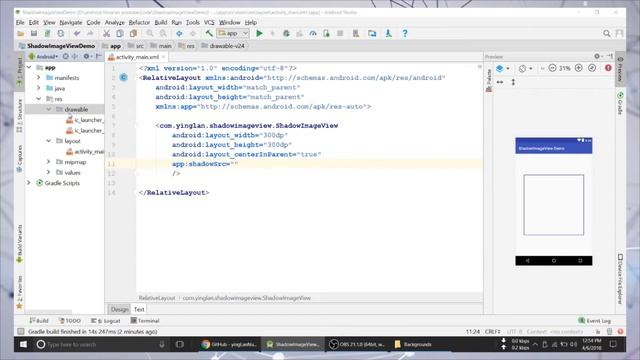Expand the java folder
640x360 pixels.
click(38, 88)
